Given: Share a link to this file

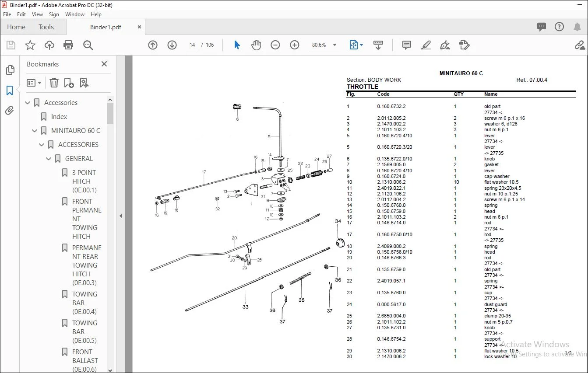Looking at the screenshot, I should pos(580,45).
